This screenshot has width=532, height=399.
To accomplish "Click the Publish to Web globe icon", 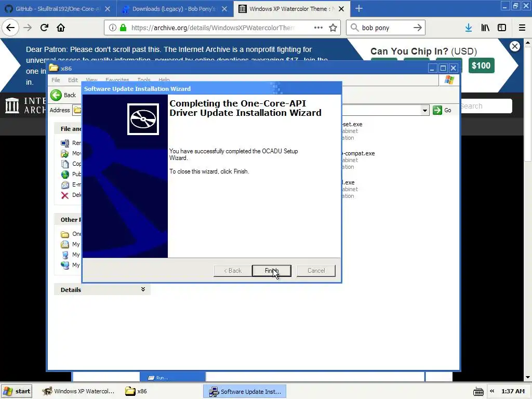I will tap(65, 175).
